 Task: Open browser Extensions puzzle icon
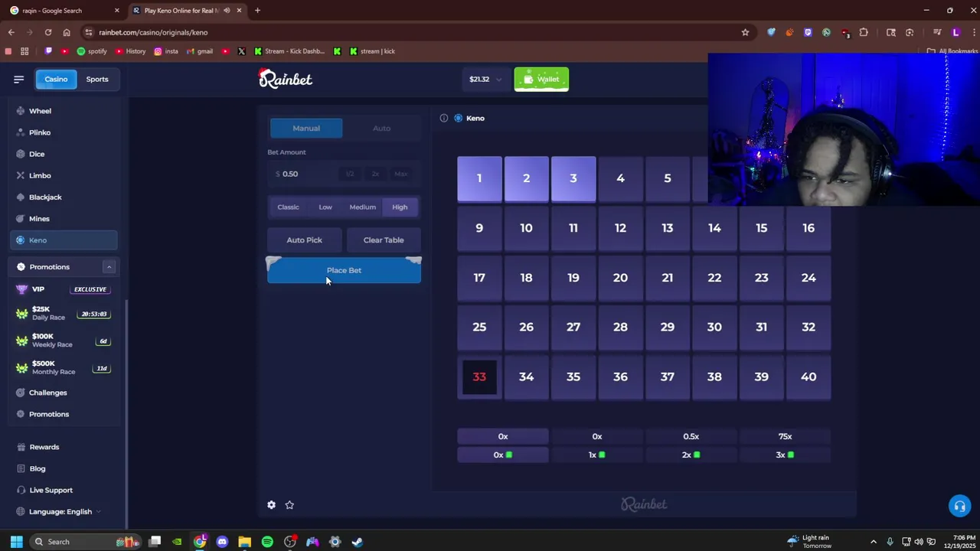[x=864, y=32]
